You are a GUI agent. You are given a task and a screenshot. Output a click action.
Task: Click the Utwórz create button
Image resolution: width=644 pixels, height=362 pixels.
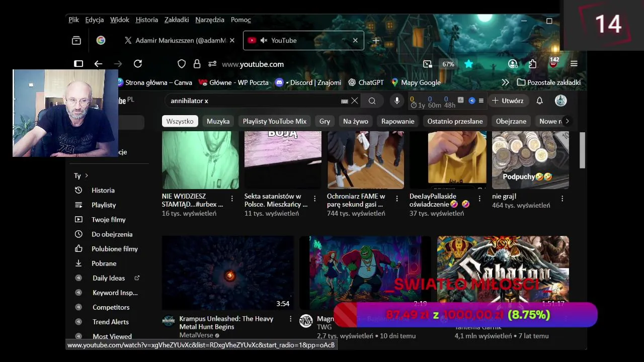coord(508,101)
